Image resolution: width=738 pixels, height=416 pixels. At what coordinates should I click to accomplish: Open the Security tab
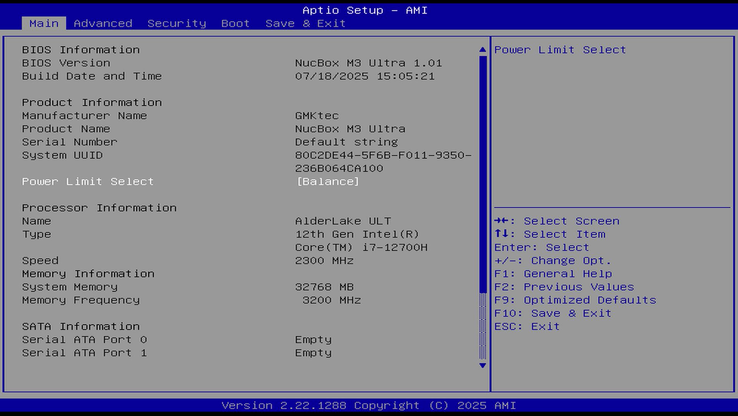[176, 23]
